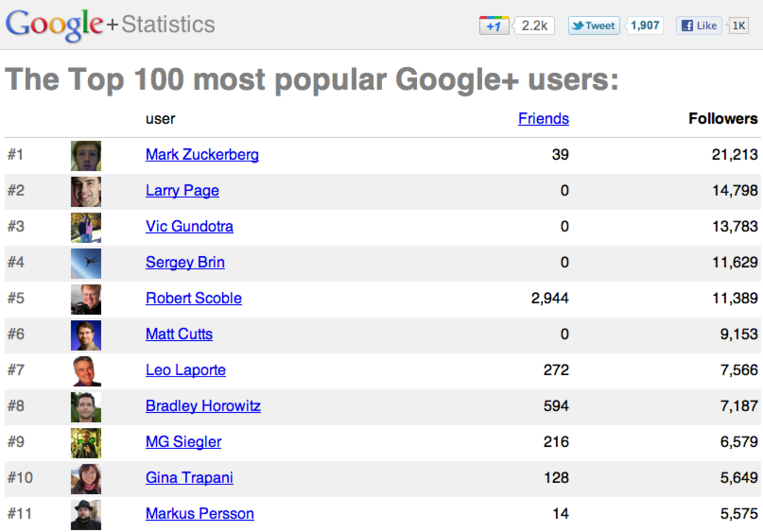Click Sergey Brin's name link
The height and width of the screenshot is (532, 763).
185,262
